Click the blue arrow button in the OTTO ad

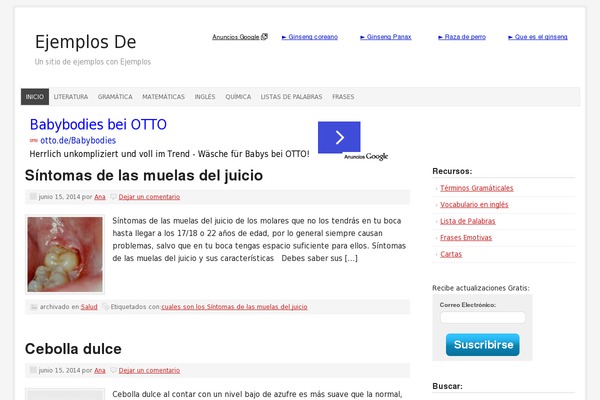click(339, 137)
